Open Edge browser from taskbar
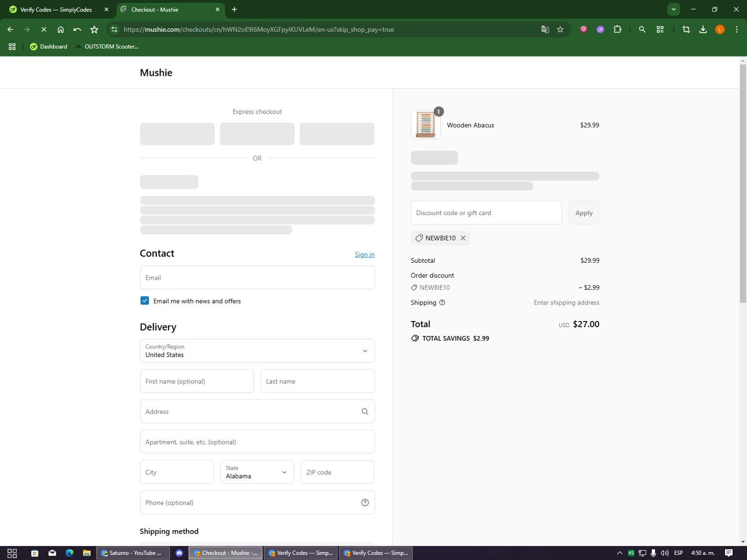The width and height of the screenshot is (747, 560). point(70,553)
